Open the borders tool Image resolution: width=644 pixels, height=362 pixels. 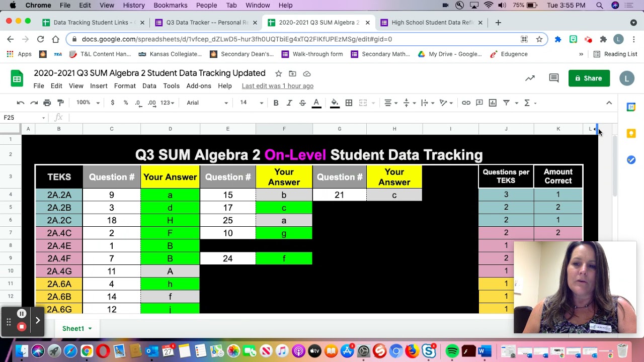coord(349,103)
